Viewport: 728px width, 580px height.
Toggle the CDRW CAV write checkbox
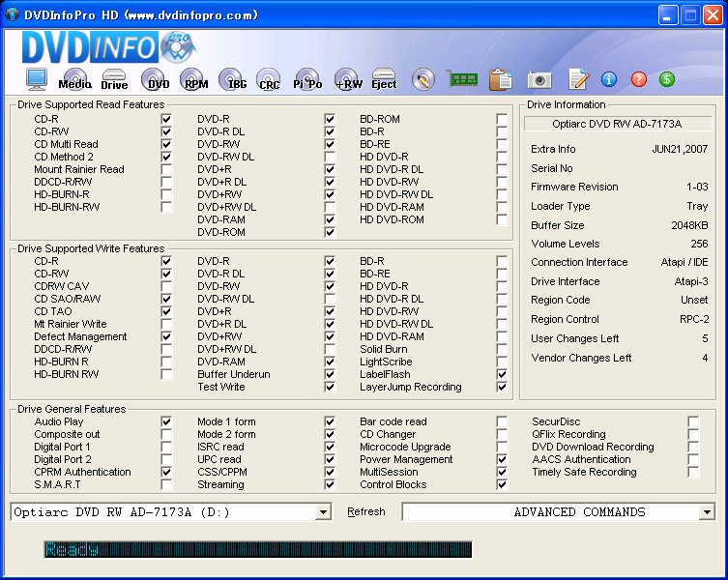(166, 286)
